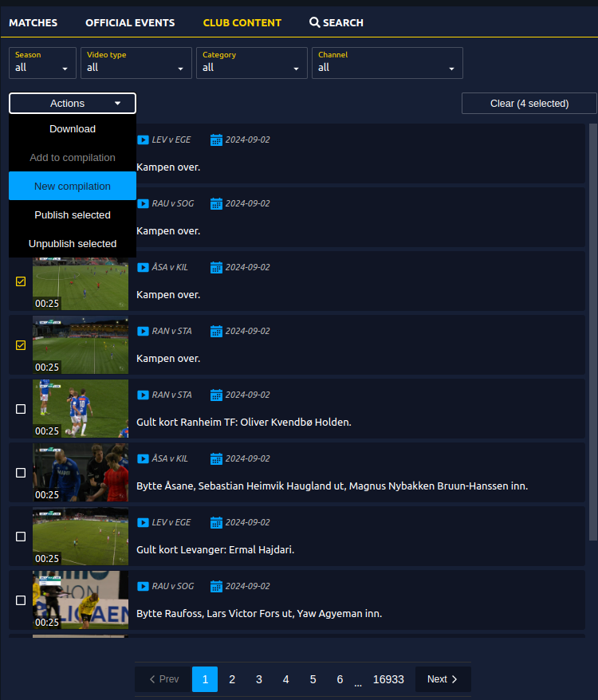Uncheck the ÅSA v KIL Kampen over clip
The width and height of the screenshot is (598, 700).
[x=21, y=281]
